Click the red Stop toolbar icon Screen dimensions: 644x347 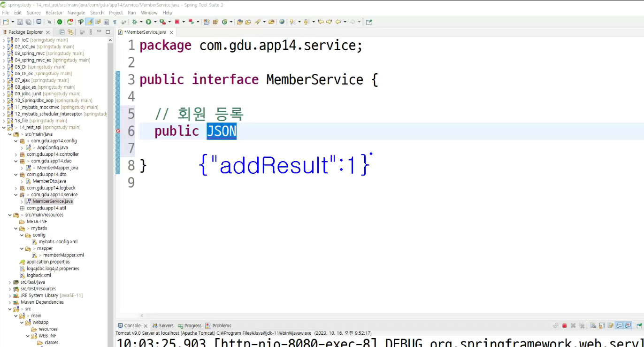pos(177,22)
